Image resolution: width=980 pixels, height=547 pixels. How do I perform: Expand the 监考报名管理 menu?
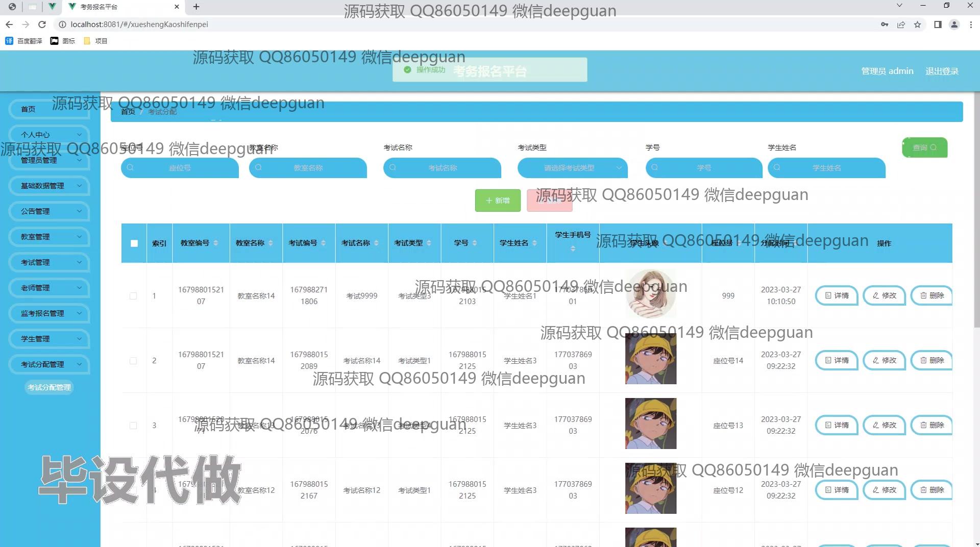click(48, 313)
